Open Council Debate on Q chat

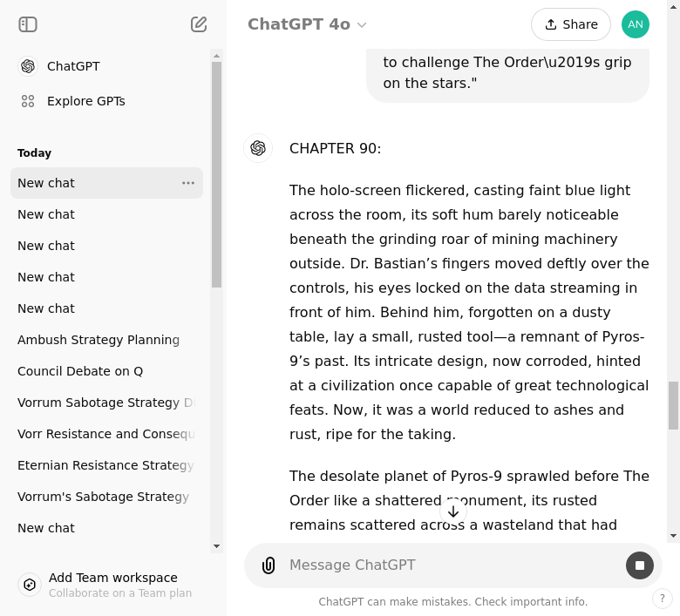click(80, 371)
